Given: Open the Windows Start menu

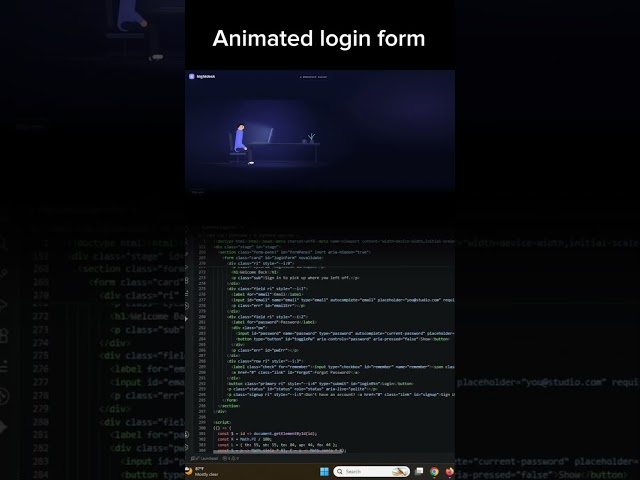Looking at the screenshot, I should point(324,471).
